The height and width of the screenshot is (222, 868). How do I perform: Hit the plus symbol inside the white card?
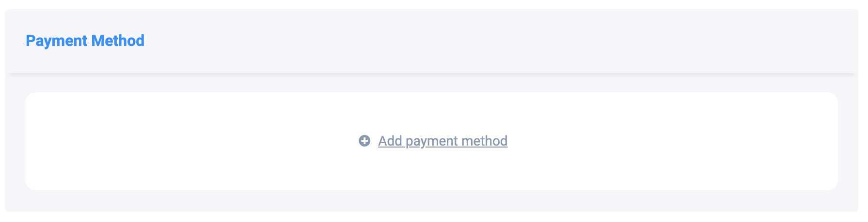click(364, 141)
